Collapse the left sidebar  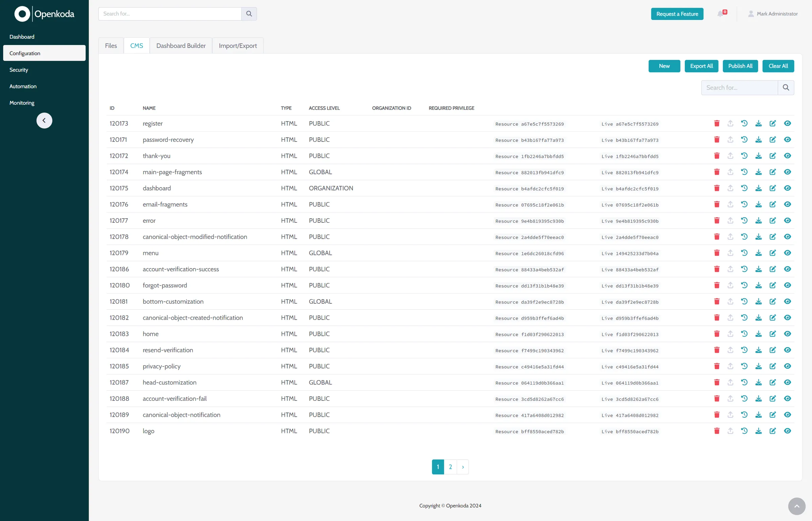[44, 121]
